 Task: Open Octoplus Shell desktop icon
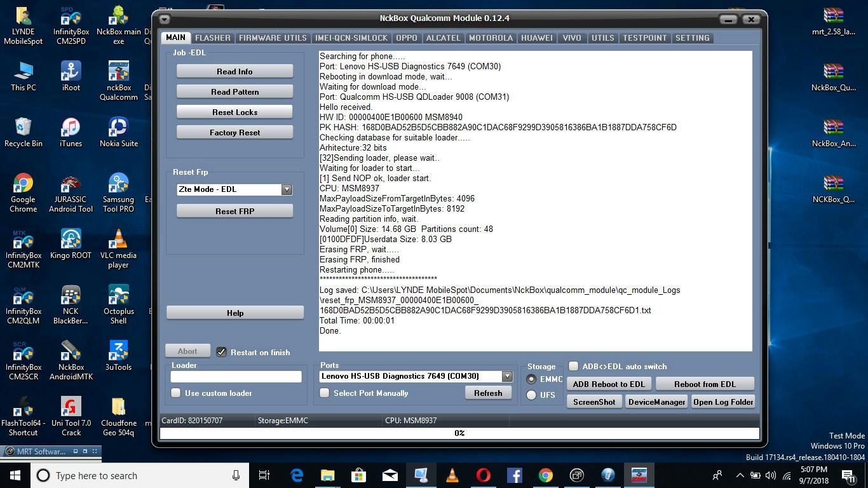coord(119,304)
